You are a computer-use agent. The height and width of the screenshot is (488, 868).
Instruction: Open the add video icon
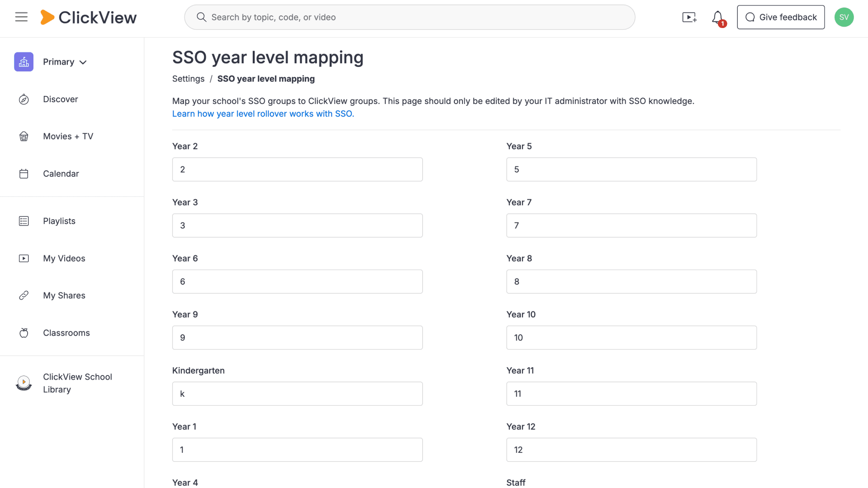click(689, 17)
